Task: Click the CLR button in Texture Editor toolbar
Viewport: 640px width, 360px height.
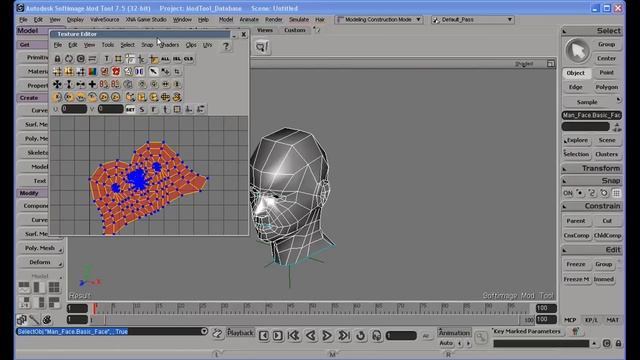Action: [x=188, y=59]
